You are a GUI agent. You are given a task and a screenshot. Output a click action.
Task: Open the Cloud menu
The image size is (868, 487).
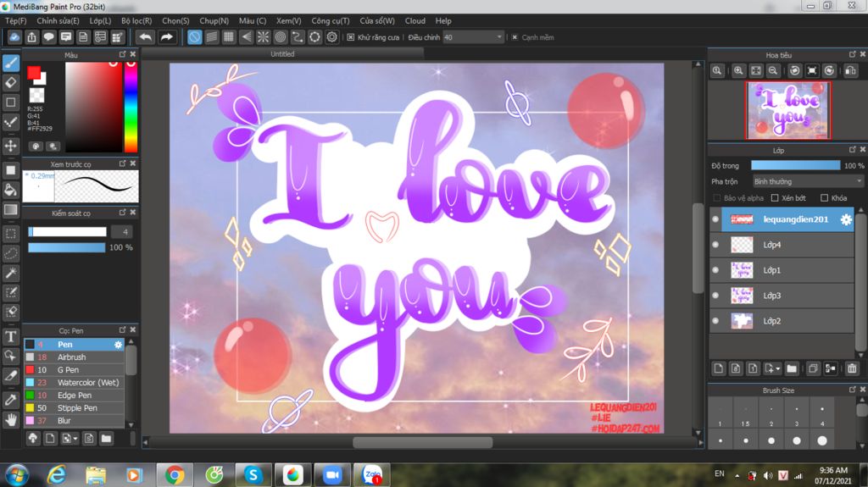click(415, 20)
